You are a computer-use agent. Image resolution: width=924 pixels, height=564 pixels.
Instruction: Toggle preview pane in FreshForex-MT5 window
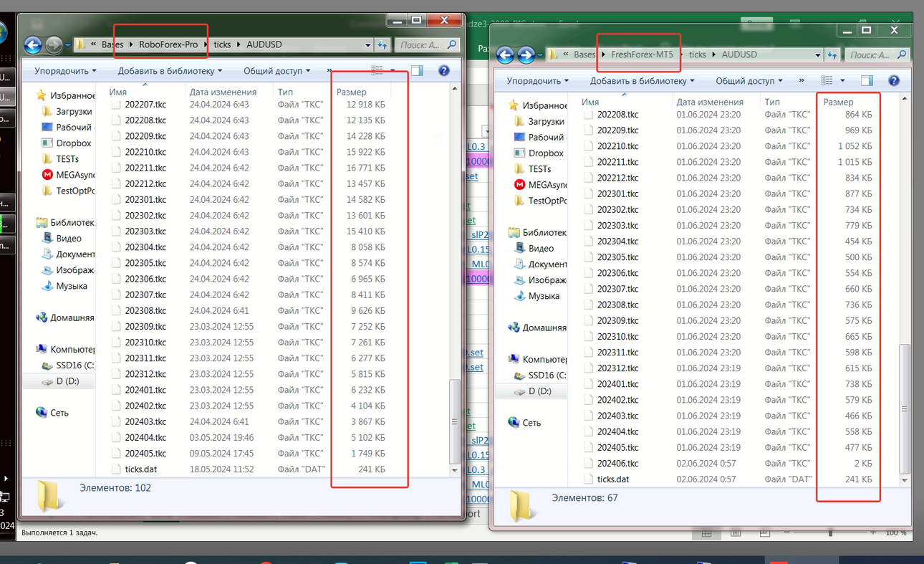pyautogui.click(x=867, y=80)
